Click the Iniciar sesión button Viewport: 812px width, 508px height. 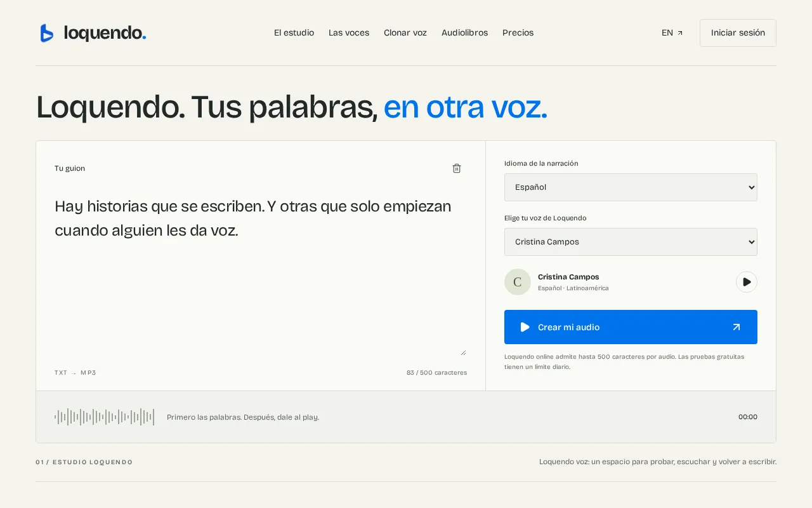click(x=738, y=33)
